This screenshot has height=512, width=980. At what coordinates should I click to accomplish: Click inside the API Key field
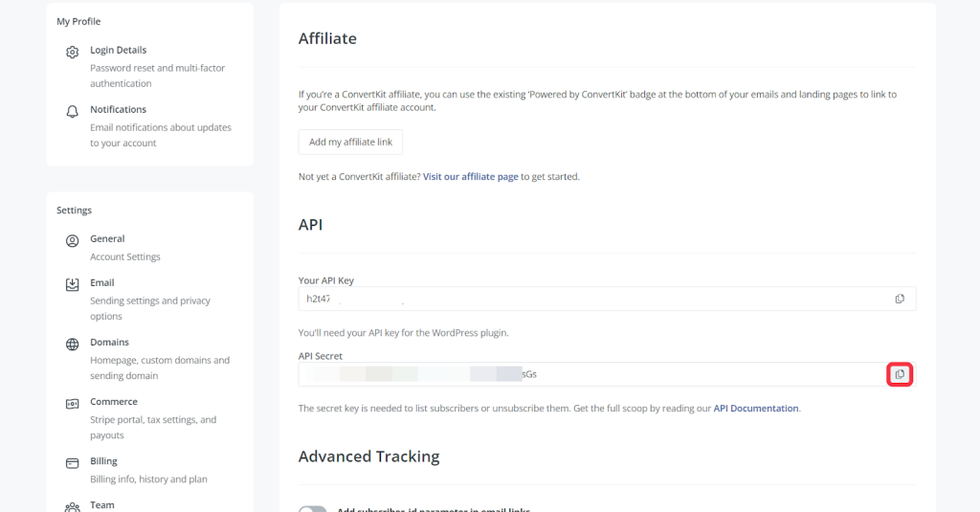click(574, 299)
